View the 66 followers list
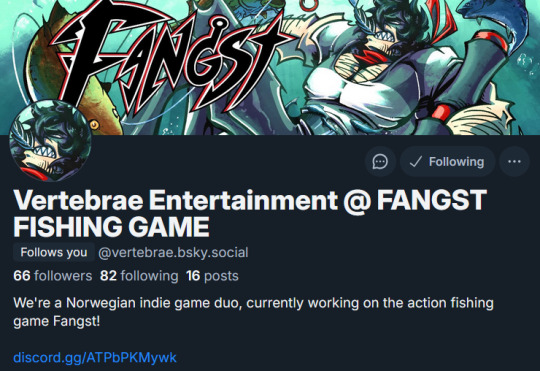540x371 pixels. (x=53, y=276)
